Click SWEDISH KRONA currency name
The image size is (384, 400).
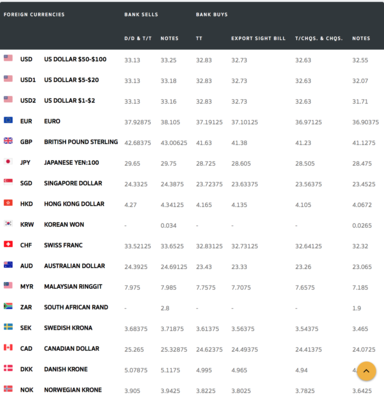(68, 328)
